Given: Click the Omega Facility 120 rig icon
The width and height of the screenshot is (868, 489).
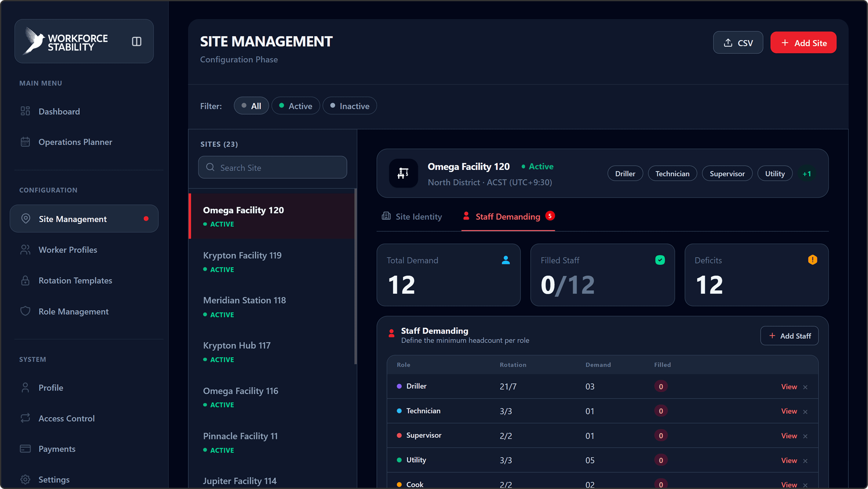Looking at the screenshot, I should pos(403,173).
